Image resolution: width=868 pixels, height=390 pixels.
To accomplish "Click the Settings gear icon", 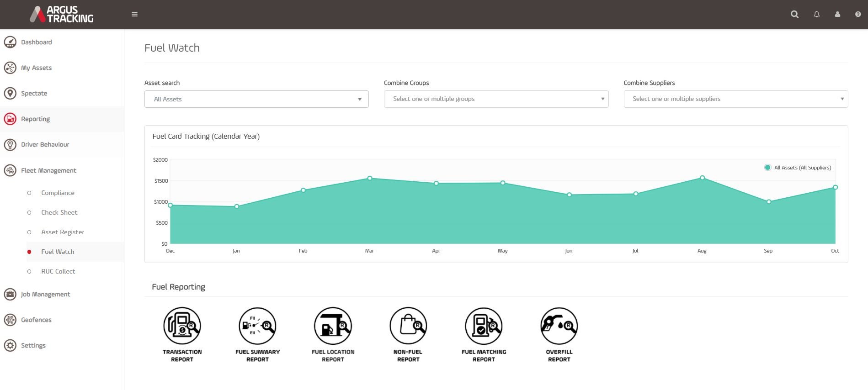I will tap(10, 345).
